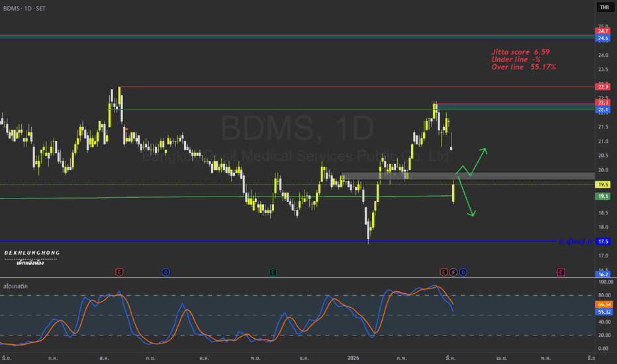Open the leftmost blue D dividend marker
617x364 pixels.
166,272
